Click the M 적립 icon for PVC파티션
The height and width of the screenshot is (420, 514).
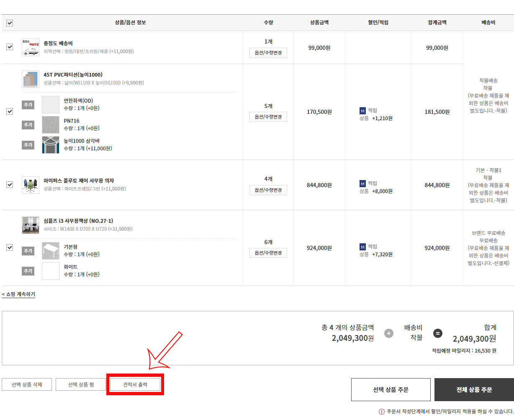tap(362, 111)
